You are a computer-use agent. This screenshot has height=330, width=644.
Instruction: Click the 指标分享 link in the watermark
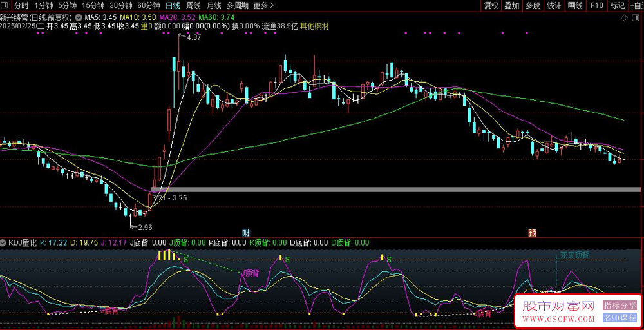point(620,305)
